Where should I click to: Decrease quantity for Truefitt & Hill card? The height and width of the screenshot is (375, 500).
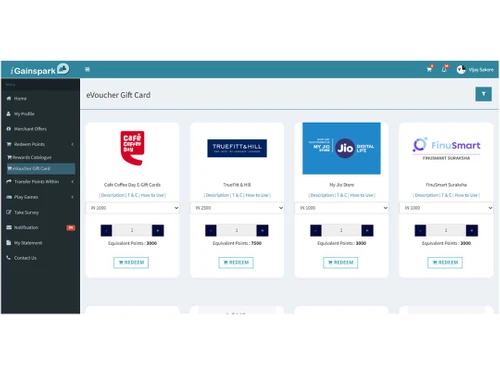211,230
